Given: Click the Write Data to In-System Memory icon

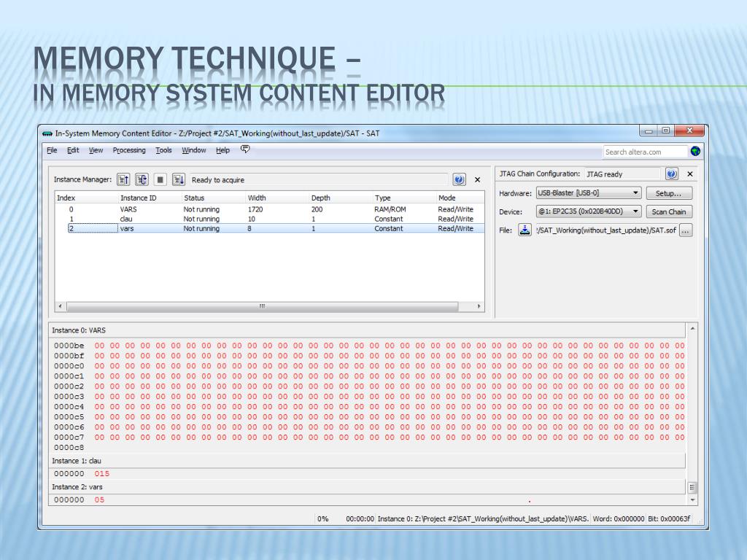Looking at the screenshot, I should click(179, 179).
